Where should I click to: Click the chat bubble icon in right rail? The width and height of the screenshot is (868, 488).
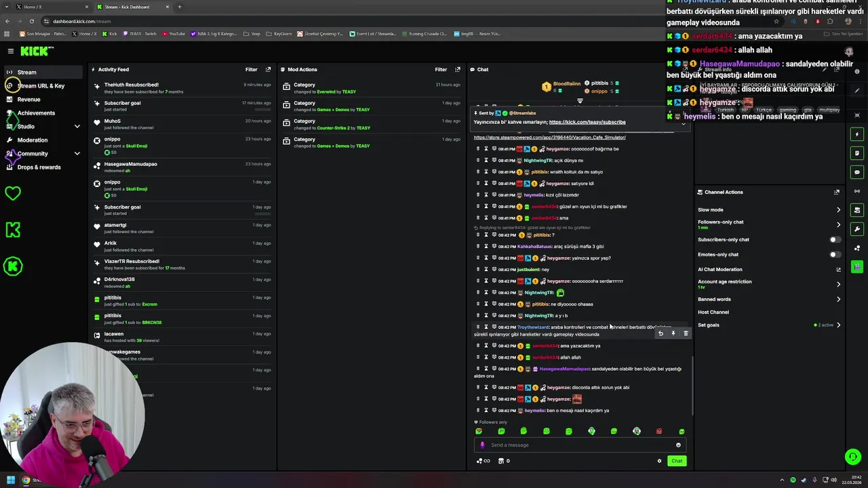[857, 172]
